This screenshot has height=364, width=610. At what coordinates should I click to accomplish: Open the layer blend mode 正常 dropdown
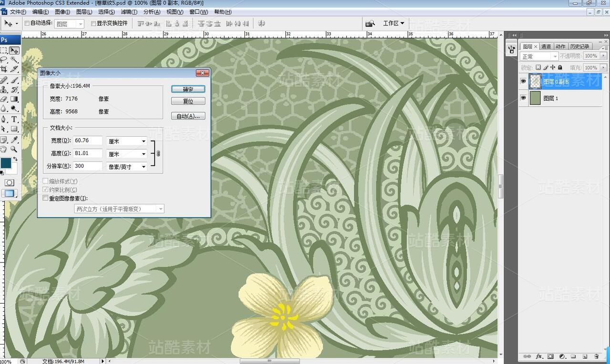click(539, 57)
